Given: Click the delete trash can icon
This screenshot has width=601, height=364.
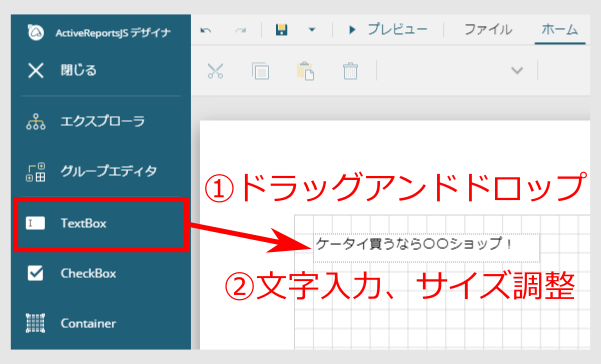Looking at the screenshot, I should click(350, 71).
